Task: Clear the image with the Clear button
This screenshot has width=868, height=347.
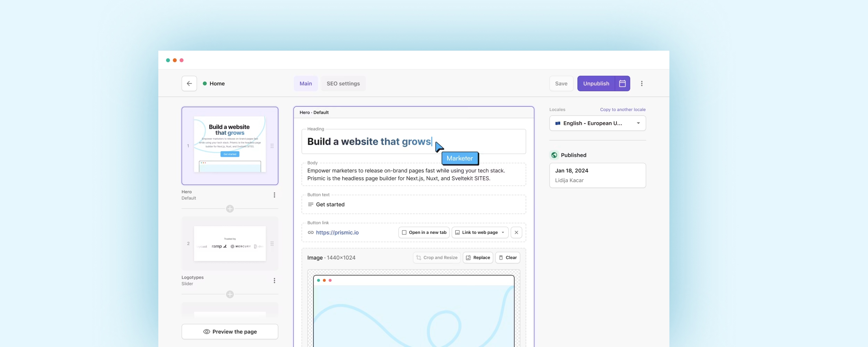Action: [x=508, y=258]
